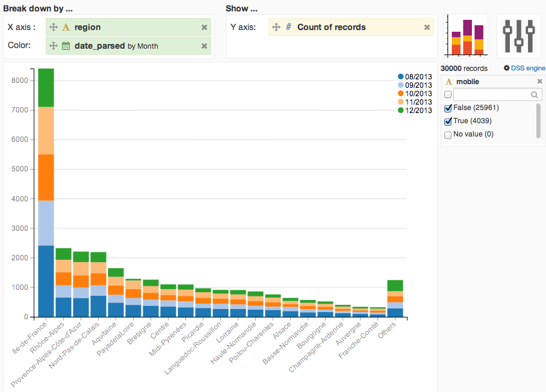Screen dimensions: 546x392
Task: Uncheck the False (25961) filter value
Action: (x=448, y=108)
